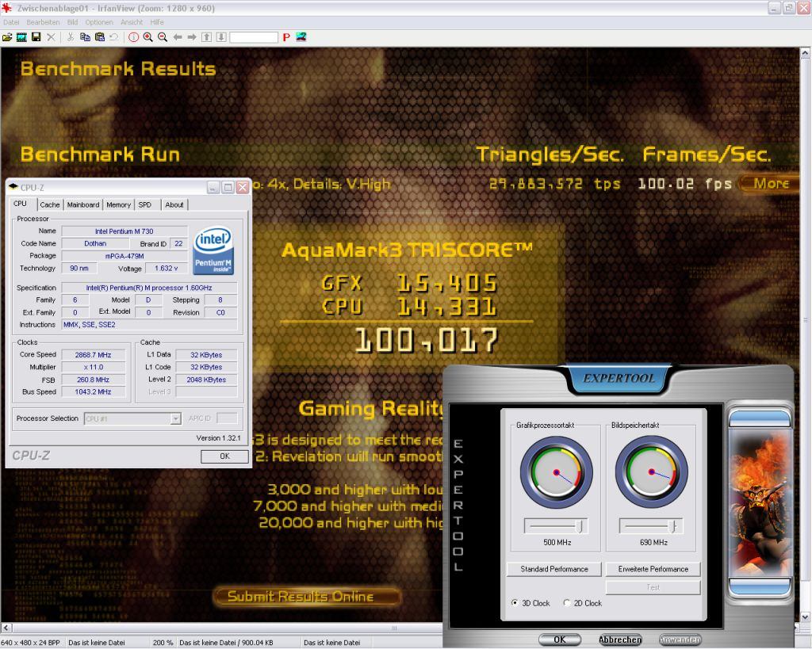
Task: Zoom out with the minus magnifier icon
Action: tap(163, 36)
